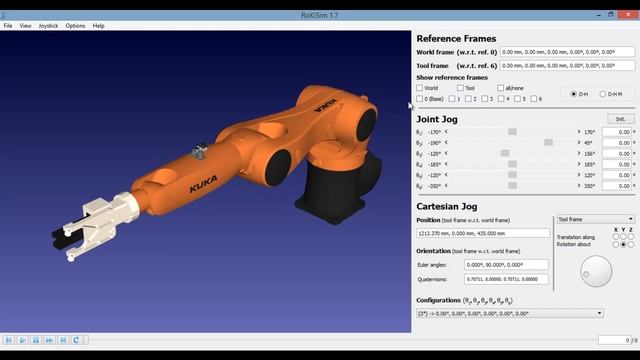This screenshot has width=640, height=360.
Task: Select Translation along X radio button
Action: [616, 237]
